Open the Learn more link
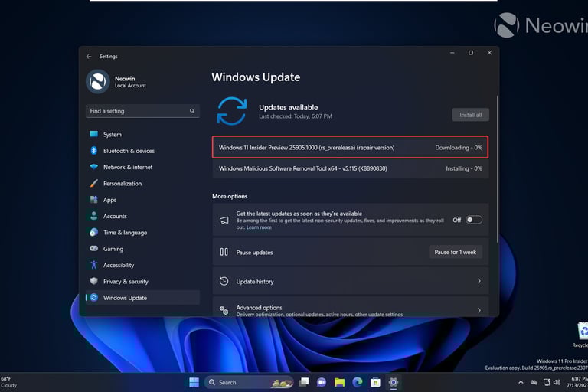 pyautogui.click(x=259, y=227)
